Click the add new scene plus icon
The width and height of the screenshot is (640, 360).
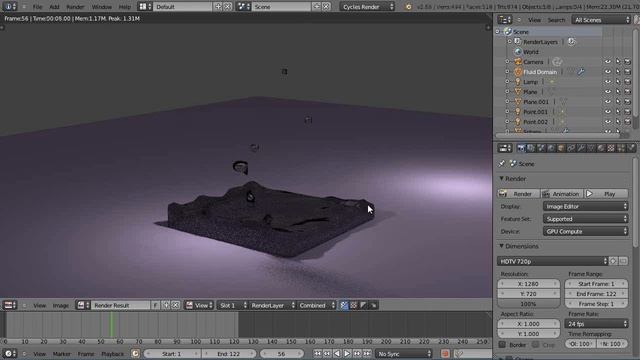pyautogui.click(x=316, y=7)
